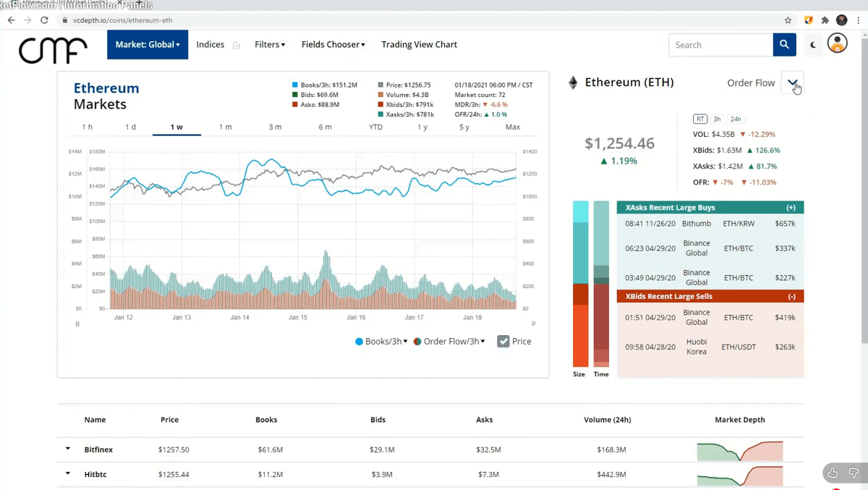
Task: Uncheck the Price checkbox
Action: [x=503, y=342]
